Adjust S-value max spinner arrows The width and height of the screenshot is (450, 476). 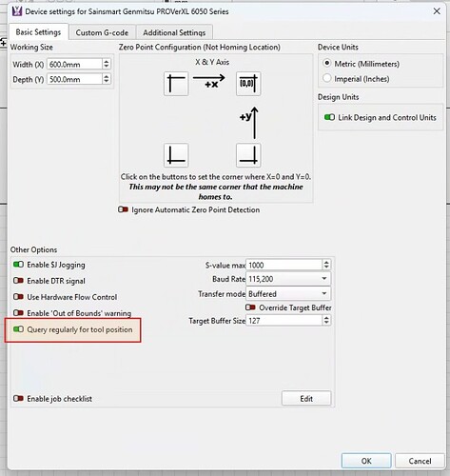coord(326,265)
